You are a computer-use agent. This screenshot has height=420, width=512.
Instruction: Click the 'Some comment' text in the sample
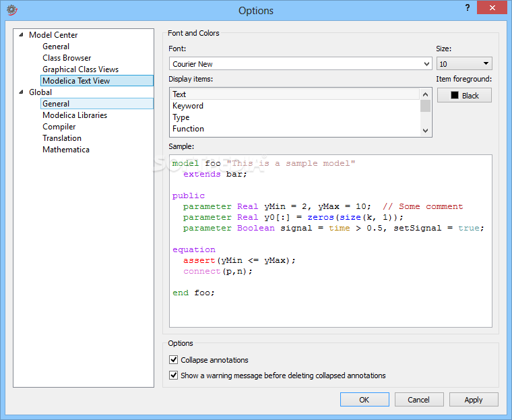[x=430, y=206]
